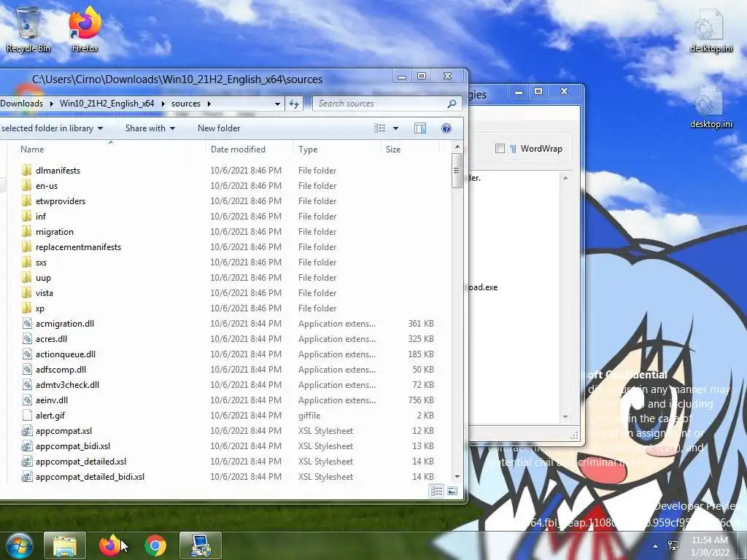The image size is (747, 560).
Task: Launch Firefox from the desktop shortcut
Action: [x=85, y=28]
